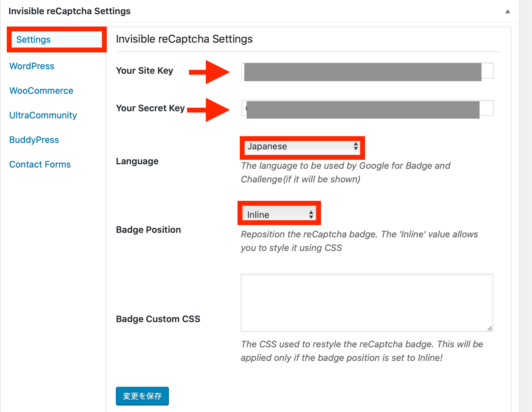
Task: Click the Your Secret Key field
Action: coord(367,108)
